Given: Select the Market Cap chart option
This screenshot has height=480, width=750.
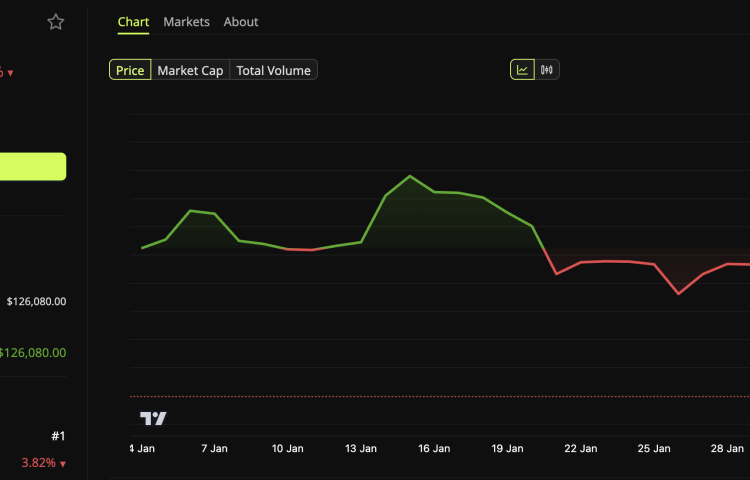Looking at the screenshot, I should [190, 70].
